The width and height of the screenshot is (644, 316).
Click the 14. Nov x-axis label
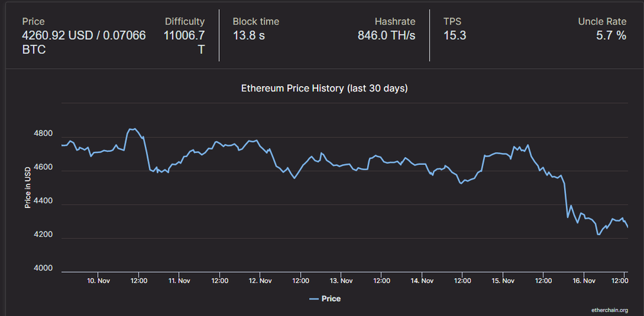coord(422,281)
